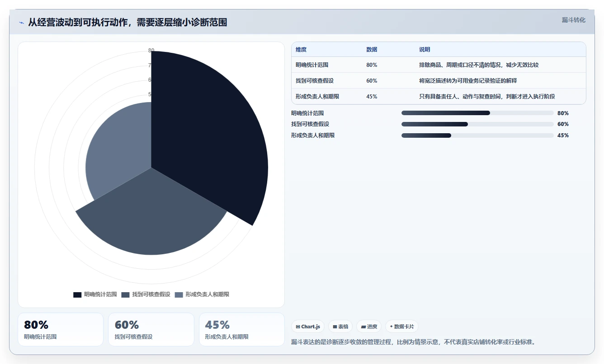Toggle the 找到可核查假设 legend swatch
The image size is (604, 364).
click(125, 294)
